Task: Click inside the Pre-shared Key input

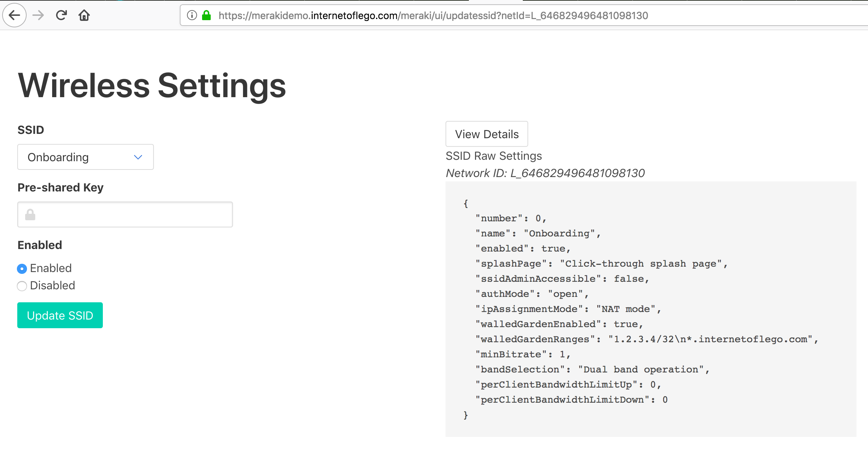Action: [x=125, y=214]
